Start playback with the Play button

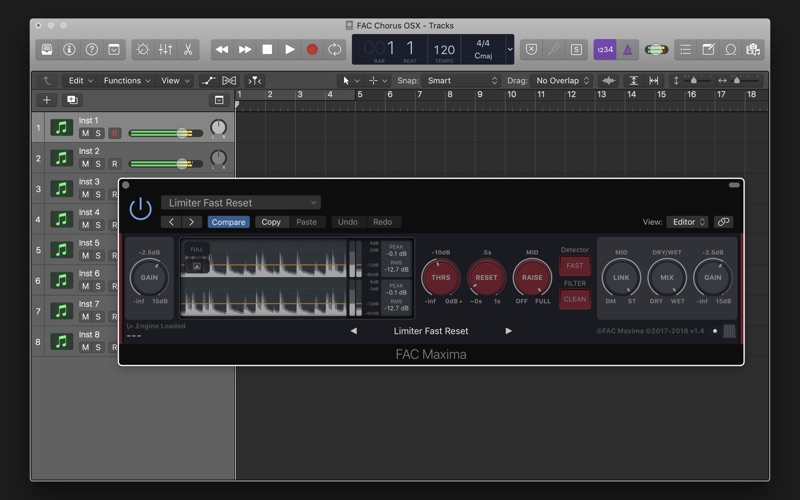pos(290,49)
